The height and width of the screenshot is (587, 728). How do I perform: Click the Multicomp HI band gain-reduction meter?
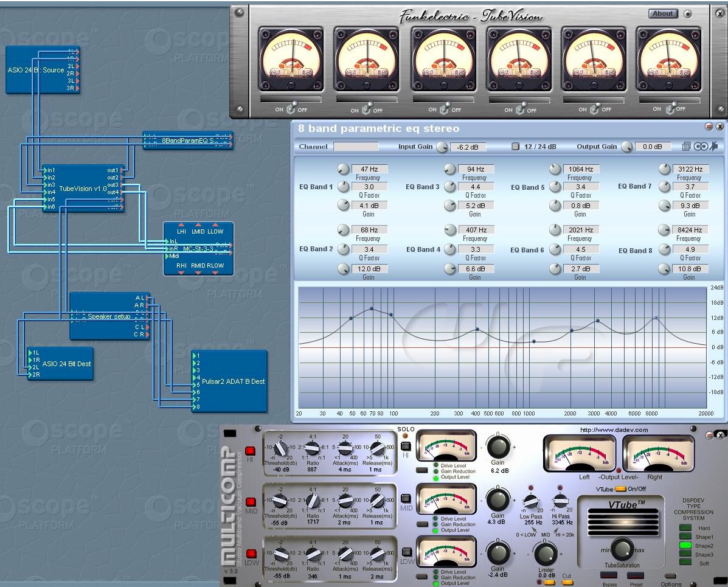click(x=446, y=446)
